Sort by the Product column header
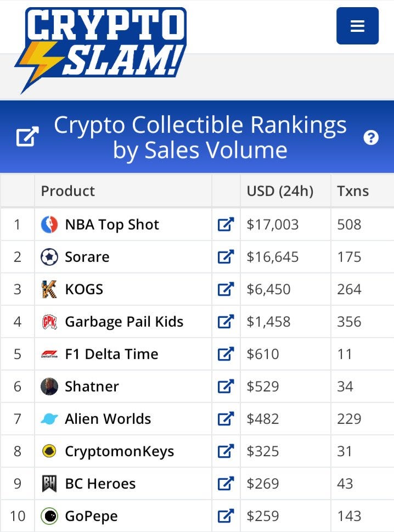The image size is (394, 532). click(68, 191)
